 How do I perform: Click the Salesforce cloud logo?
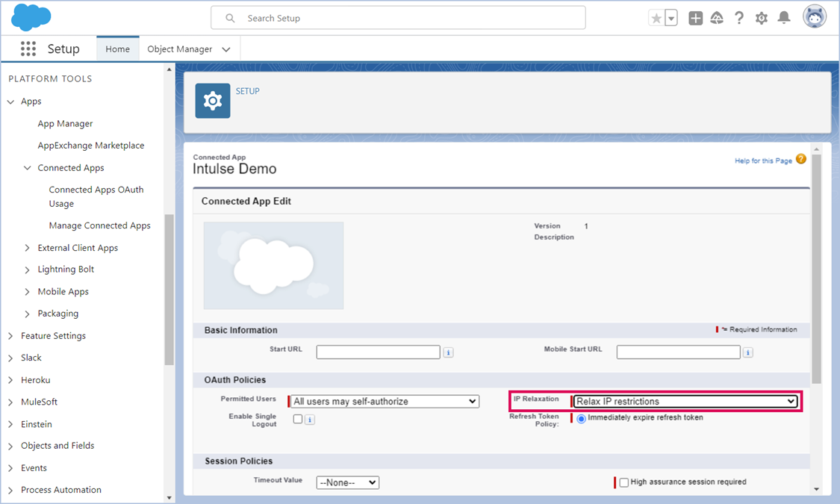coord(31,16)
